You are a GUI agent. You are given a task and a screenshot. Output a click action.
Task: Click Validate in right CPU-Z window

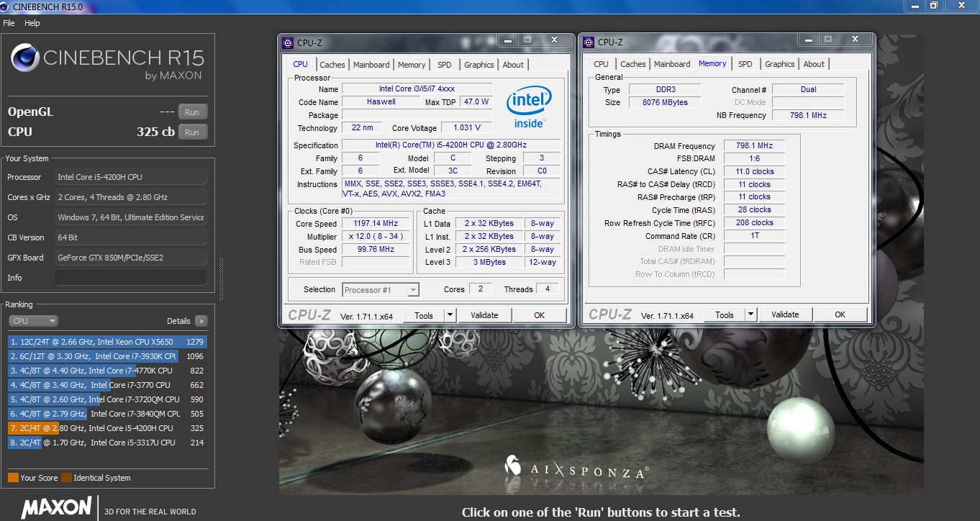click(785, 314)
